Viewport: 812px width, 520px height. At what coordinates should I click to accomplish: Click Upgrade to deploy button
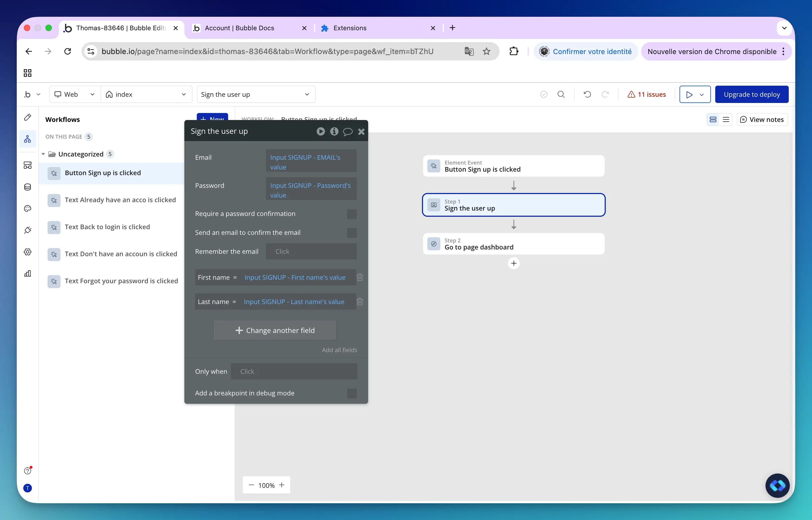pyautogui.click(x=752, y=95)
